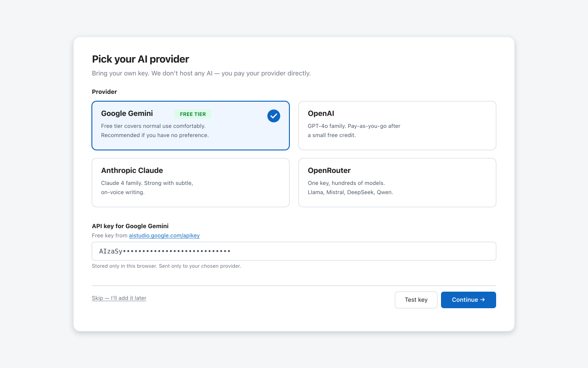Image resolution: width=588 pixels, height=368 pixels.
Task: Click the "Provider" section label
Action: 104,92
